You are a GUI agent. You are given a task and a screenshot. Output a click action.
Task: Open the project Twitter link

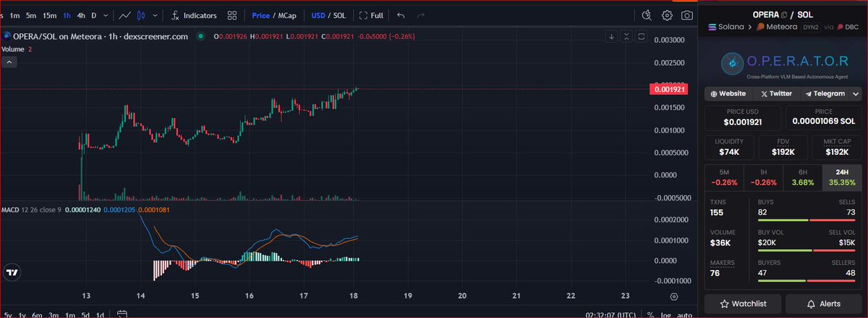(776, 93)
